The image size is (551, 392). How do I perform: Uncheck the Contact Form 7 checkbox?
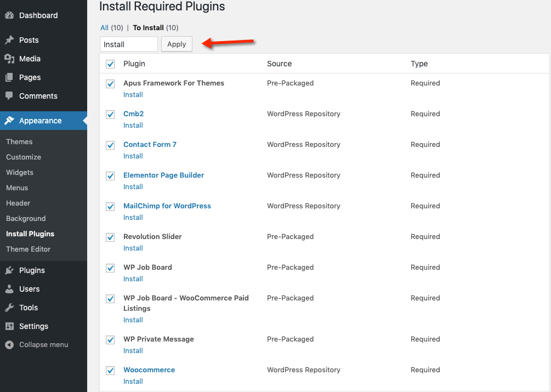[110, 145]
